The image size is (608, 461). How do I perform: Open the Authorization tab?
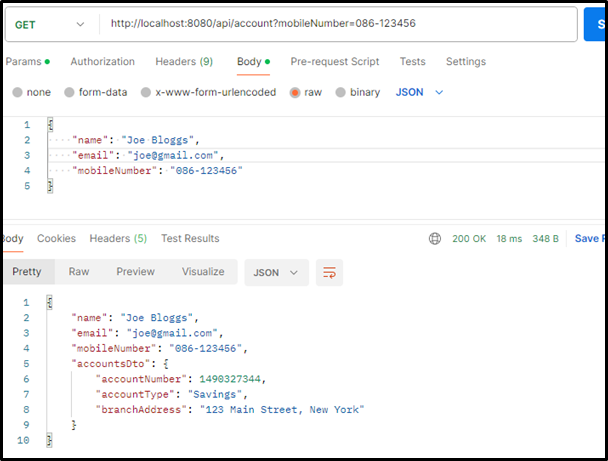[x=102, y=61]
